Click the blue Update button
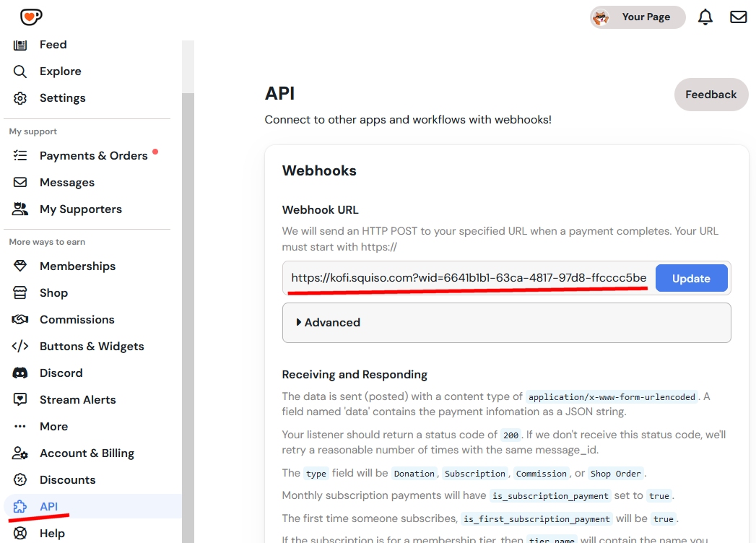This screenshot has width=756, height=543. (692, 278)
